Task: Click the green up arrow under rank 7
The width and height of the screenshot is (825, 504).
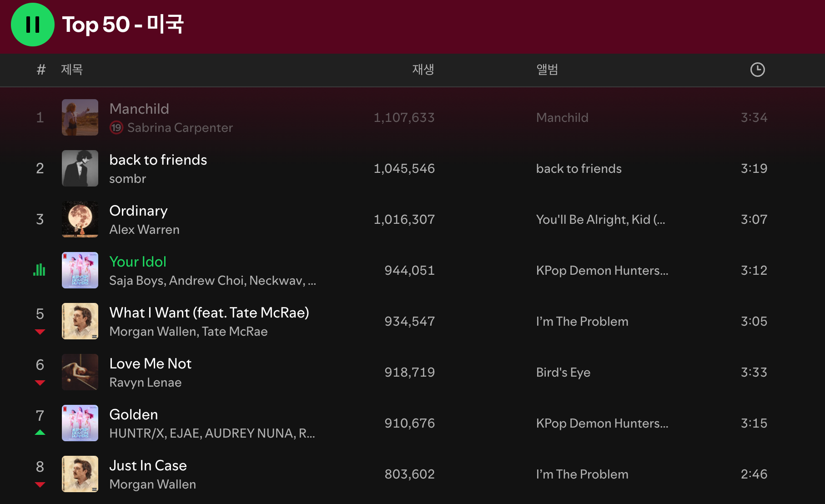Action: tap(40, 433)
